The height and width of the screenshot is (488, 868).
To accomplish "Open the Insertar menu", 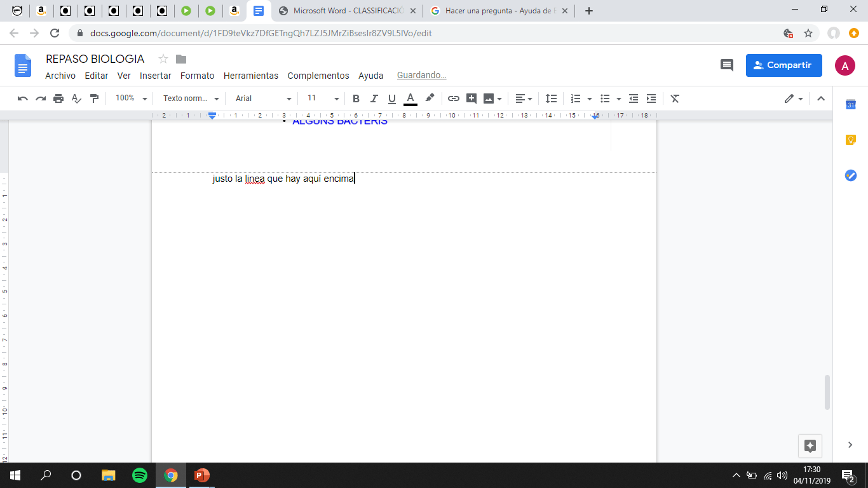I will [x=156, y=76].
